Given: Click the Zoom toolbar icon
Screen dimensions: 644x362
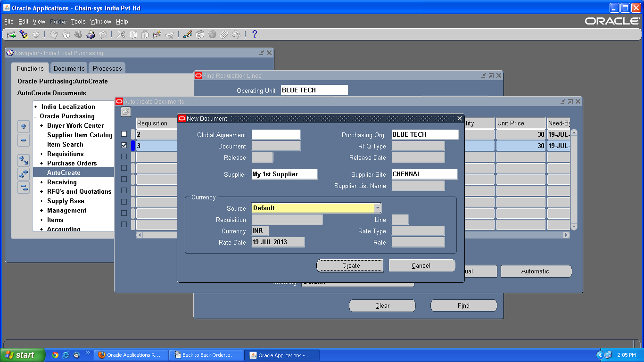Looking at the screenshot, I should click(200, 34).
